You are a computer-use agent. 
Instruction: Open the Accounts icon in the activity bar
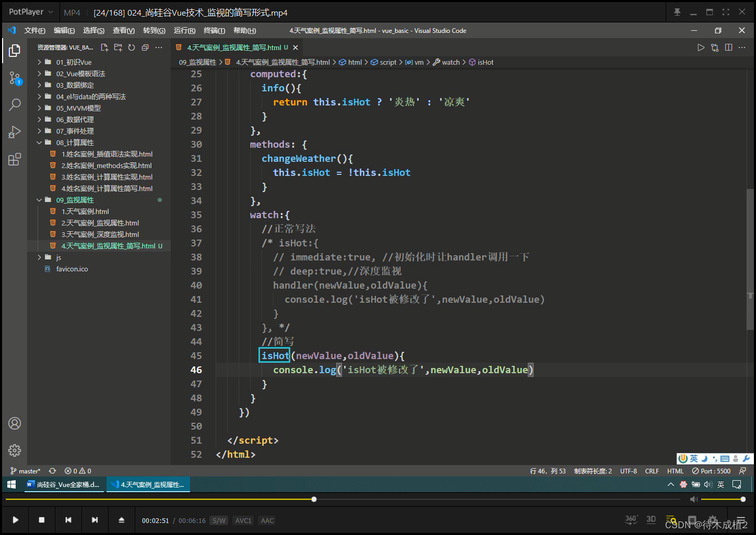tap(15, 423)
